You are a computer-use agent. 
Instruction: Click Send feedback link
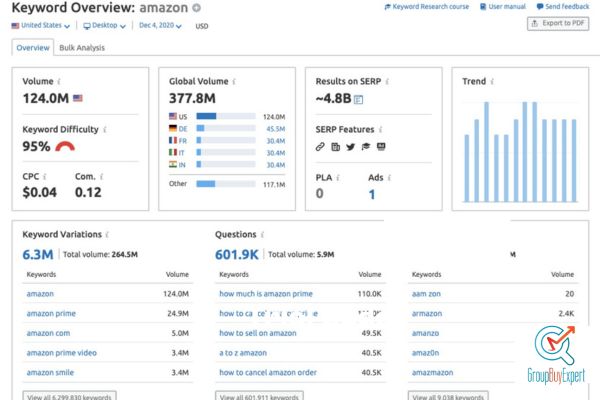pyautogui.click(x=563, y=7)
